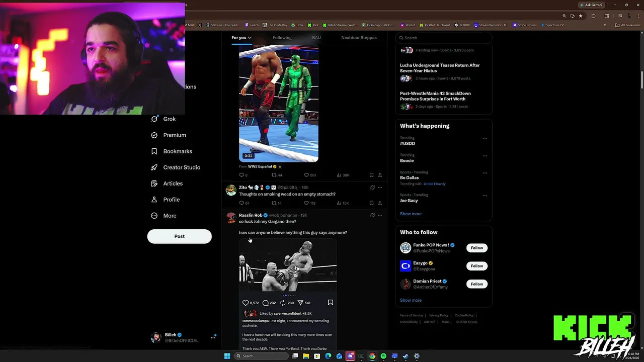Show more trends under What's happening

pos(411,214)
